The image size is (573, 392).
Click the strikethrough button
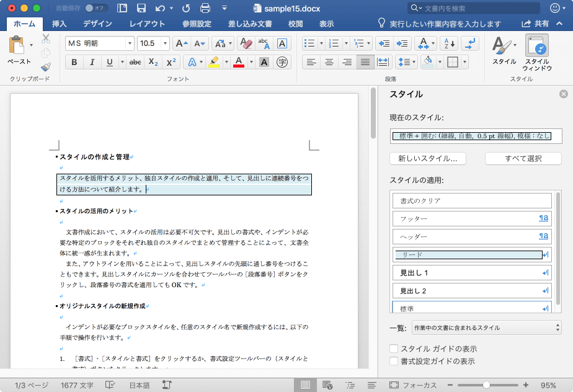click(x=135, y=62)
